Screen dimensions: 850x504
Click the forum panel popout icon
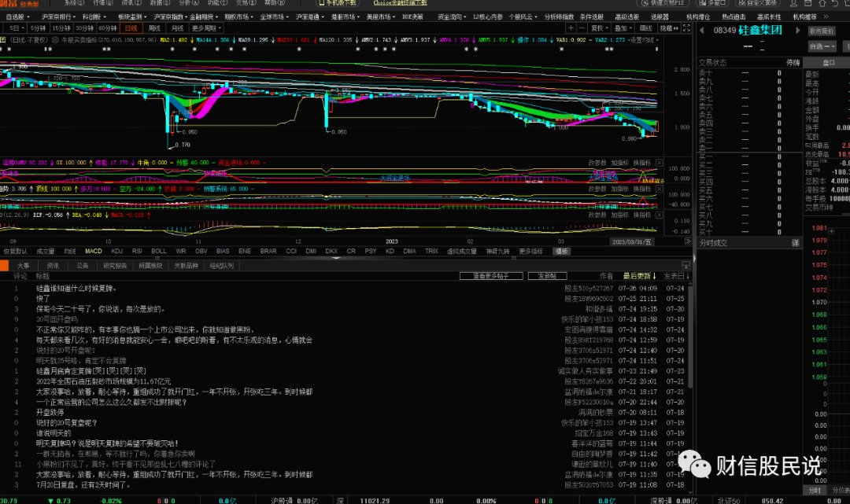coord(686,266)
